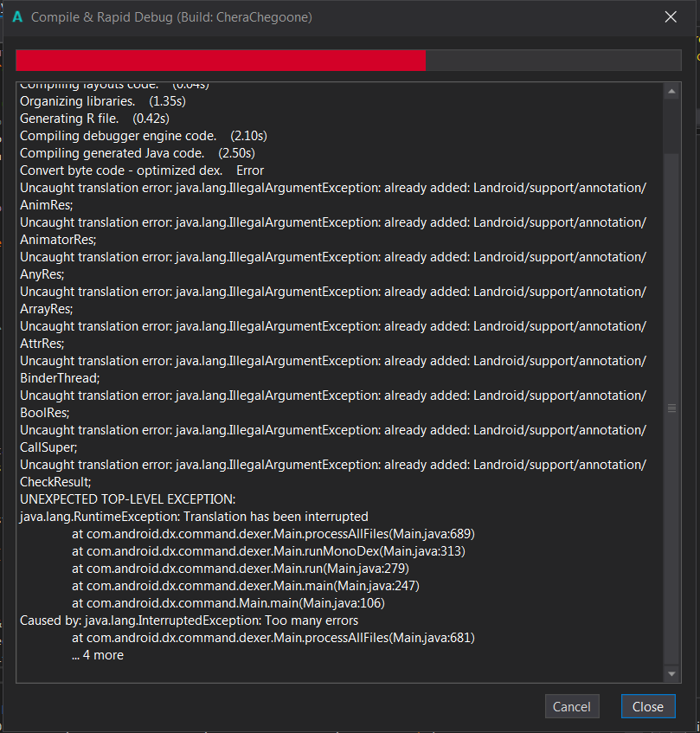Click the stack trace line with Main.java:689
This screenshot has height=733, width=700.
(x=273, y=534)
